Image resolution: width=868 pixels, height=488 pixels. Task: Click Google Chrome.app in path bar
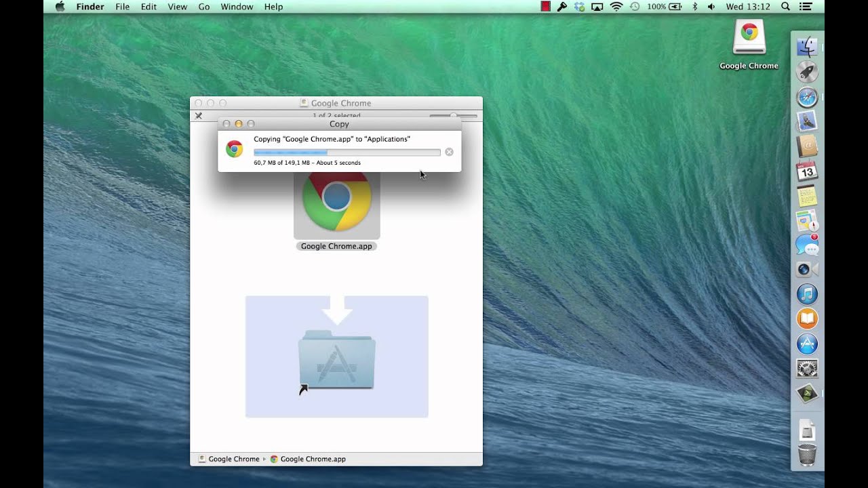click(308, 459)
